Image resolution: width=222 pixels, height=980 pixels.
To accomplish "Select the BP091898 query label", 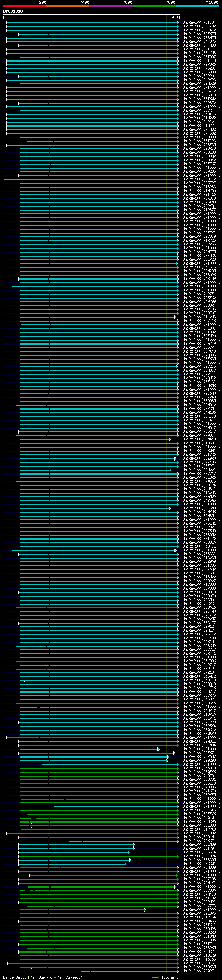I will 13,11.
